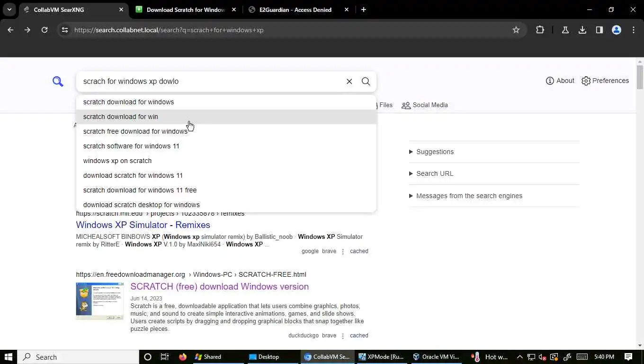Open the SCRATCH result thumbnail image

(99, 301)
